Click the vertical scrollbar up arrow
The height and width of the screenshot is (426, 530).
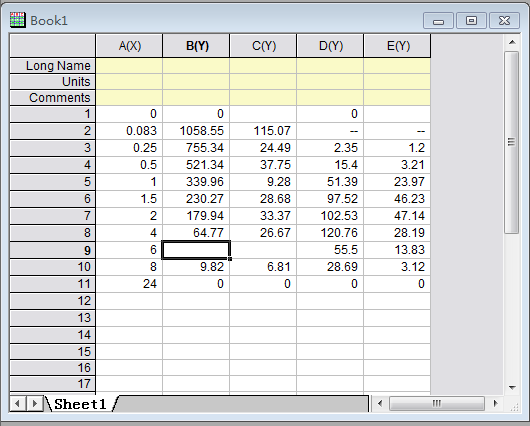click(x=512, y=42)
